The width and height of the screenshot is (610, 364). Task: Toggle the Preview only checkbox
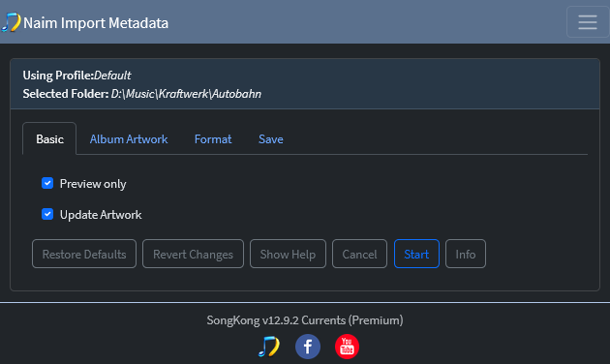[47, 183]
